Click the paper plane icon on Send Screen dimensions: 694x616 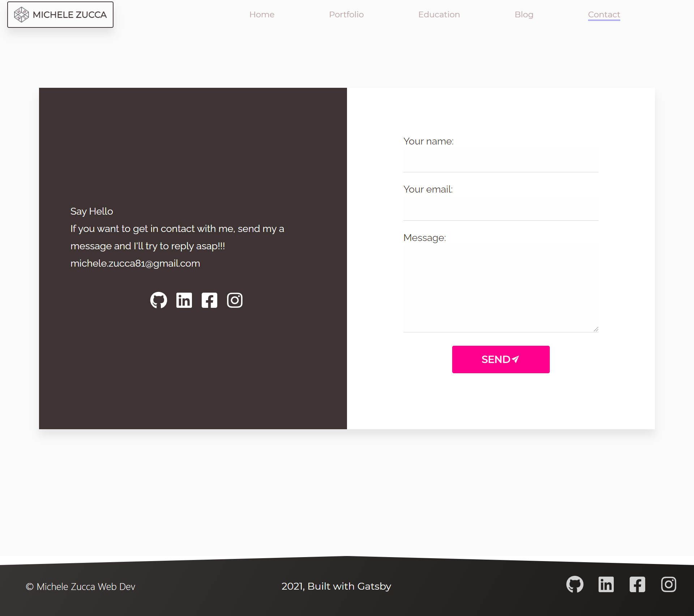[516, 359]
